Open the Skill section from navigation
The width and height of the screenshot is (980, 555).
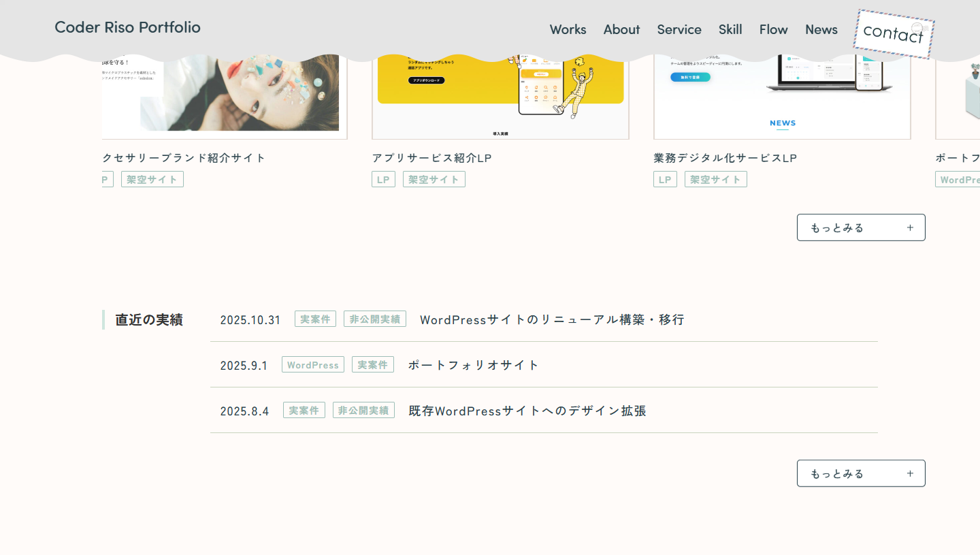click(730, 29)
